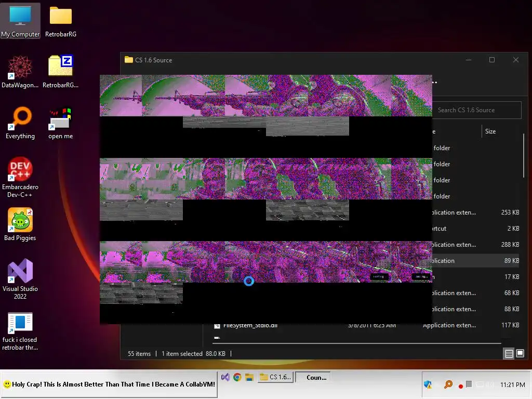532x399 pixels.
Task: Select the highlighted 89 KB application row
Action: [476, 261]
